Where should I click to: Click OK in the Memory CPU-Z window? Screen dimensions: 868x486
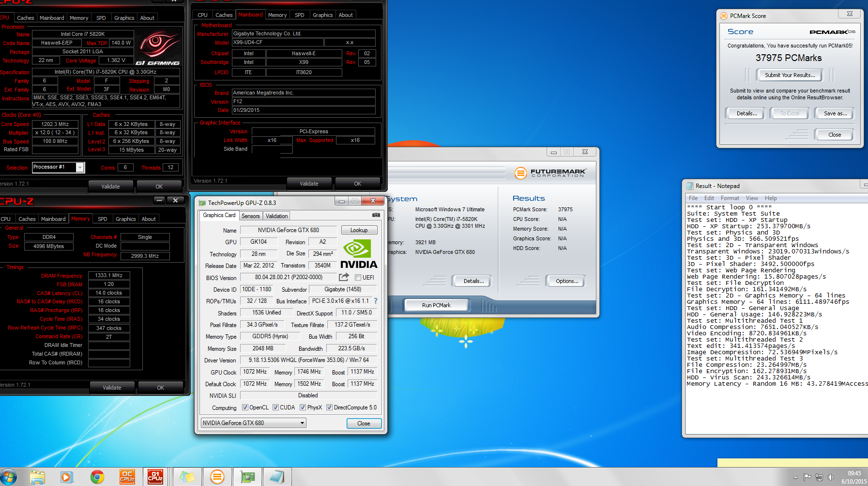pos(160,388)
